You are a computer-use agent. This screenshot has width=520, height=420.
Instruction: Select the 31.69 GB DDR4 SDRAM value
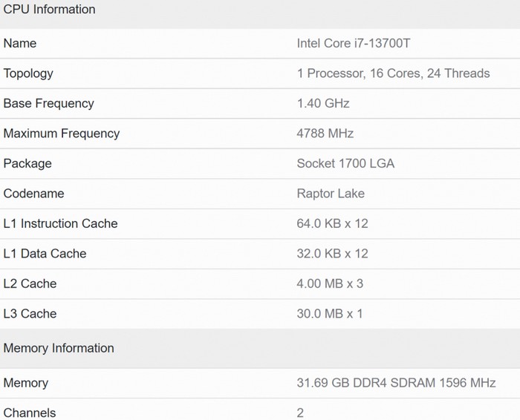click(x=396, y=383)
